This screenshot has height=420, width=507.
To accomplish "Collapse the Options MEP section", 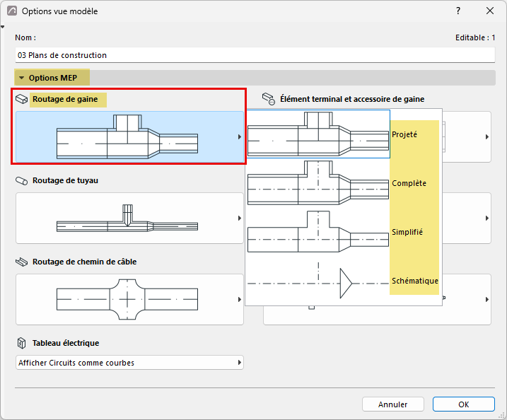I will 22,78.
